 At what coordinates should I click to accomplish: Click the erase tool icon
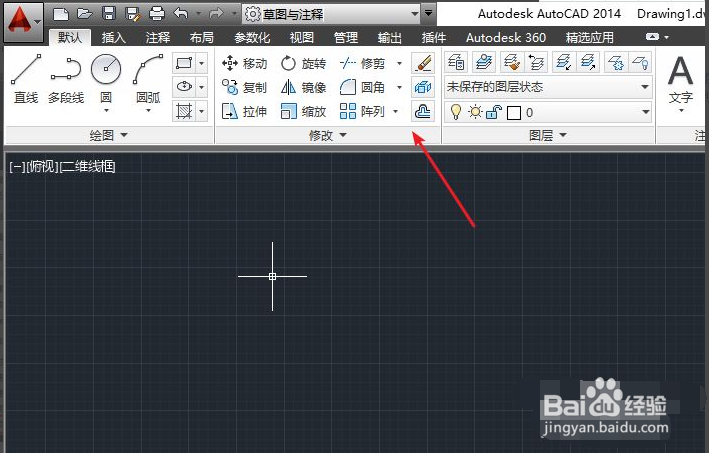click(x=423, y=63)
